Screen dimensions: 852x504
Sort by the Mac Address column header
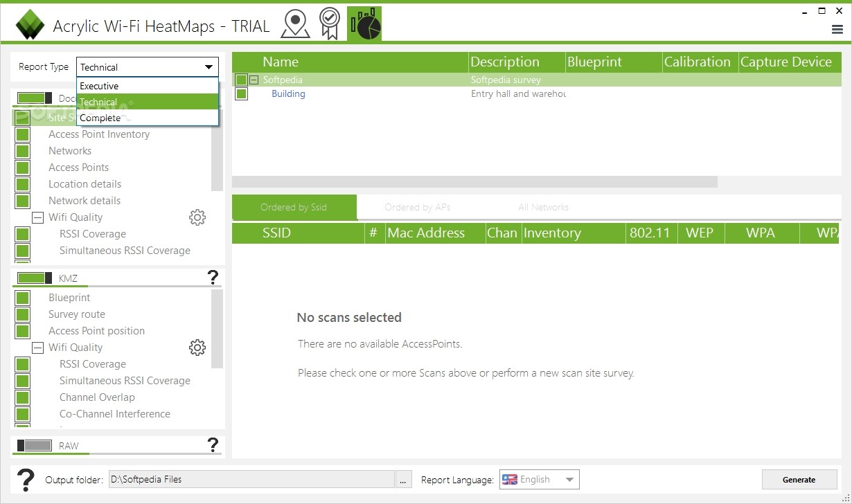click(x=435, y=233)
